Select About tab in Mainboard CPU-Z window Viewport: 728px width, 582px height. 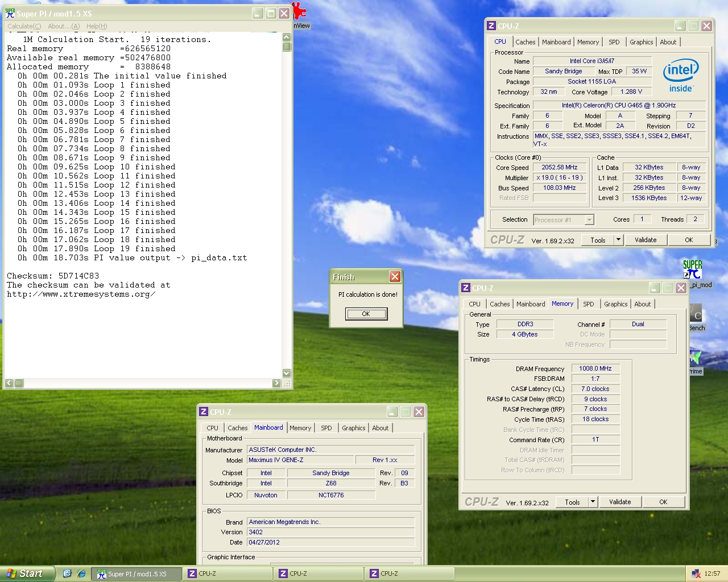380,428
